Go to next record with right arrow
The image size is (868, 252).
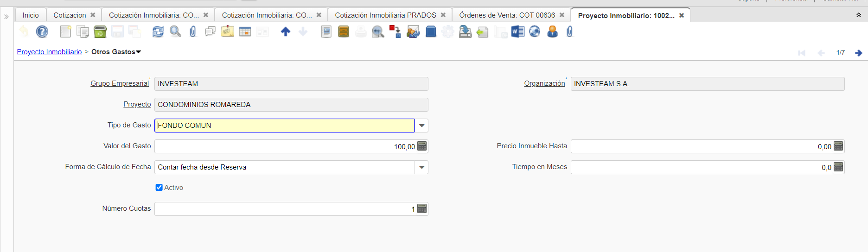(x=858, y=53)
